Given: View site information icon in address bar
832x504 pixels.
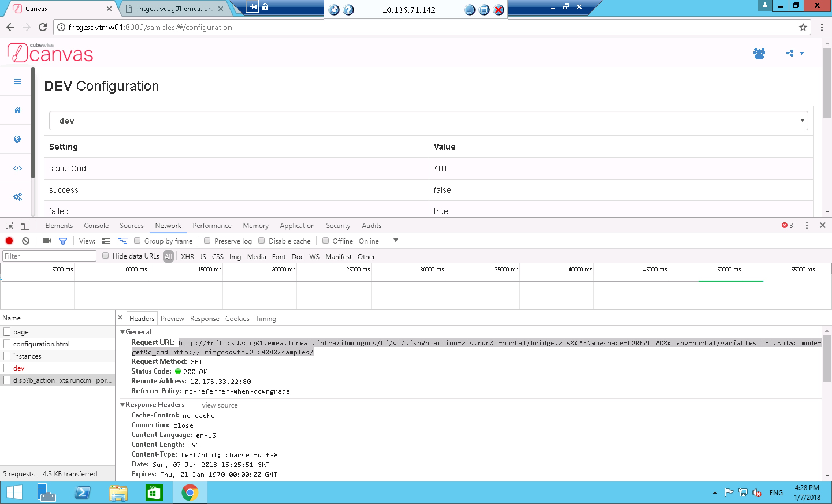Looking at the screenshot, I should [x=61, y=27].
